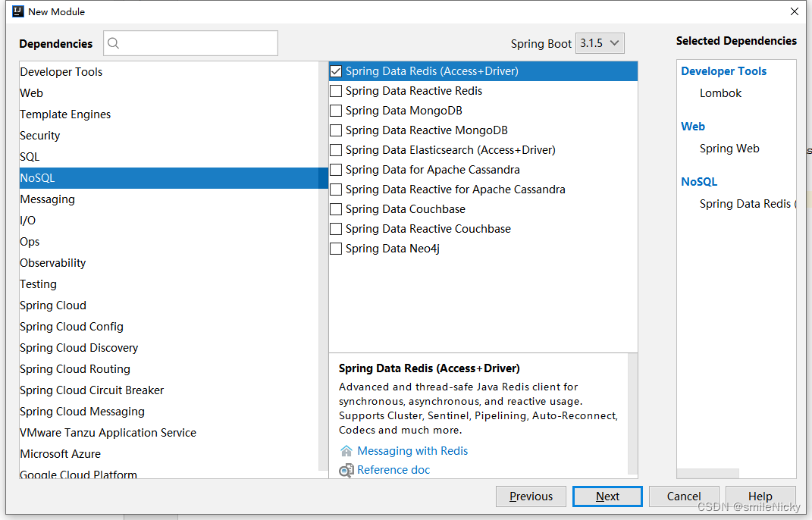The width and height of the screenshot is (812, 520).
Task: Open Help for this dialog
Action: (760, 497)
